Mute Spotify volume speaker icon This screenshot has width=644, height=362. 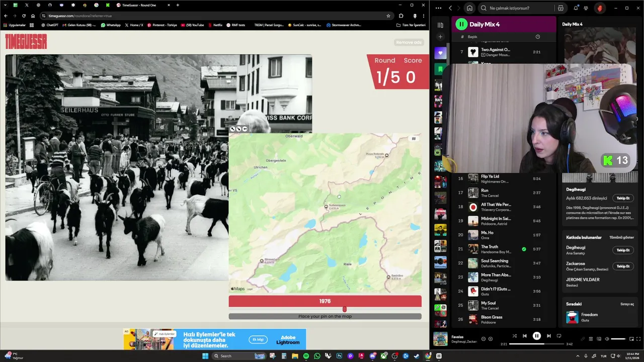(606, 339)
